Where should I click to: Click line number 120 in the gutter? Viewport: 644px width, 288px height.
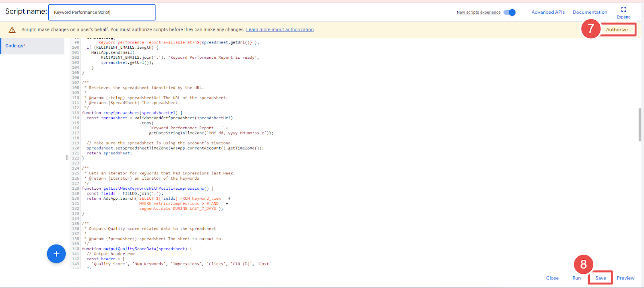click(x=75, y=148)
